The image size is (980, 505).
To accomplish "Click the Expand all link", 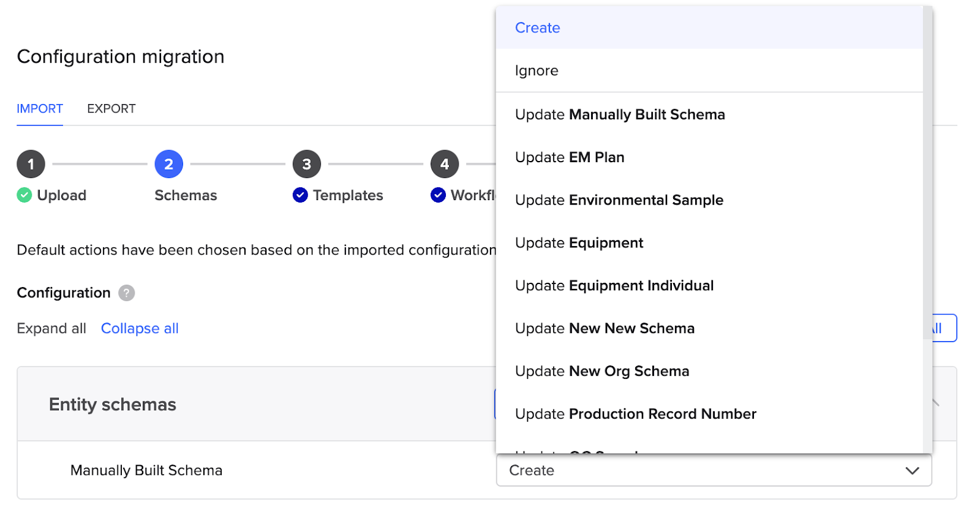I will click(51, 329).
